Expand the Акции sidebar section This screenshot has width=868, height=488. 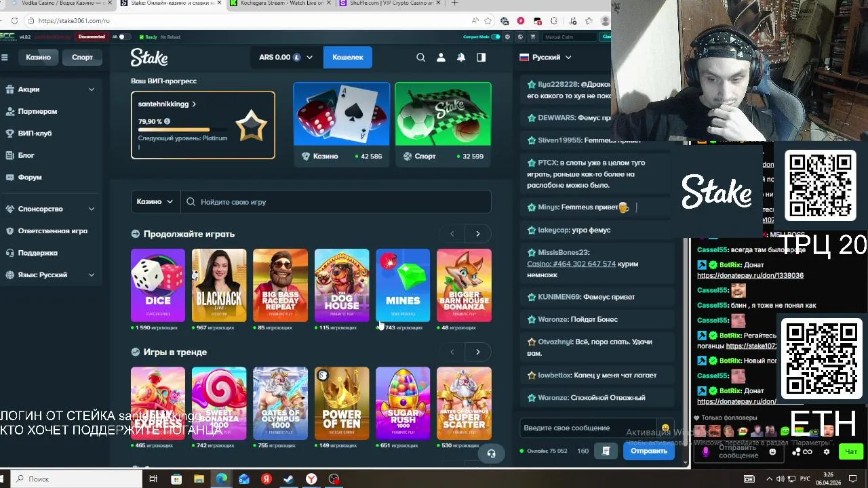[92, 89]
